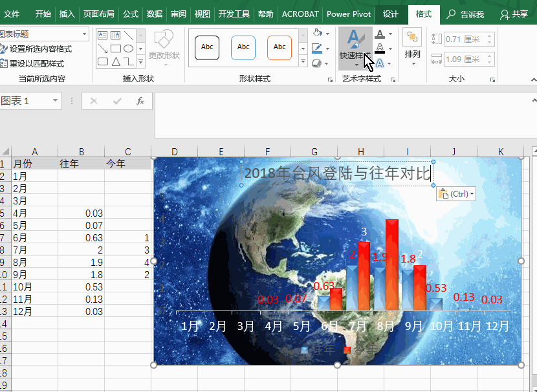The width and height of the screenshot is (537, 392).
Task: Switch to the 页面布局 tab
Action: tap(98, 14)
